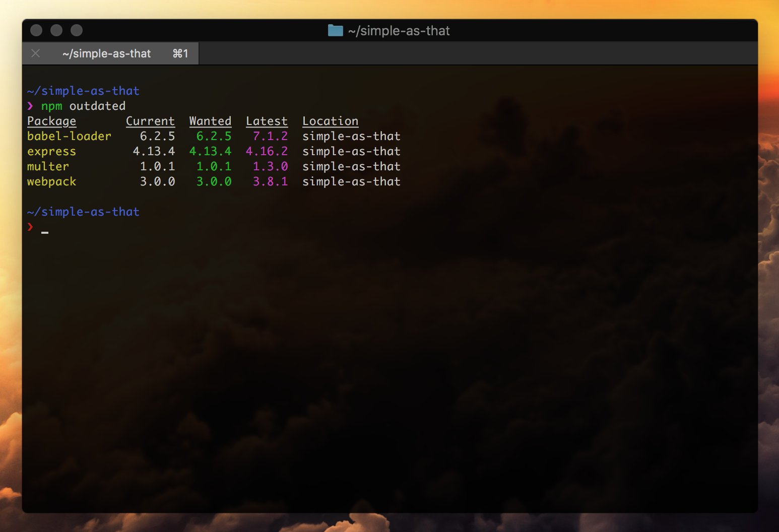Screen dimensions: 779x532
Task: Click webpack's Wanted version 3.0.0
Action: [x=214, y=181]
